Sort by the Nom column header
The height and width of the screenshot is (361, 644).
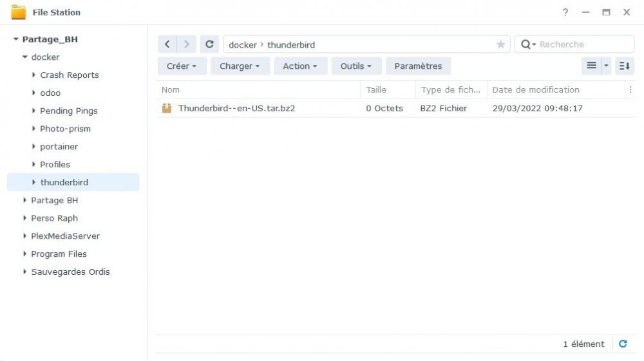[x=259, y=90]
